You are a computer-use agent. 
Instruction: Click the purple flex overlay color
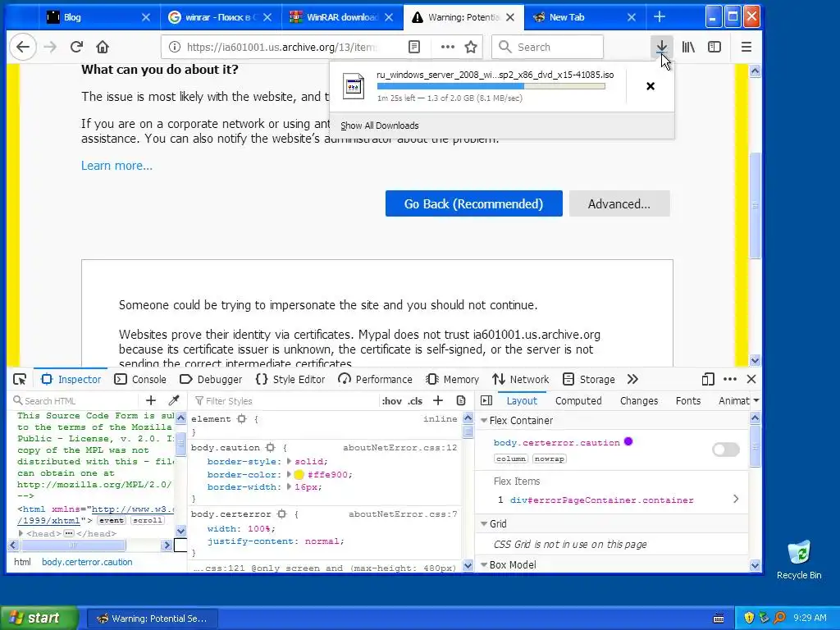tap(628, 442)
